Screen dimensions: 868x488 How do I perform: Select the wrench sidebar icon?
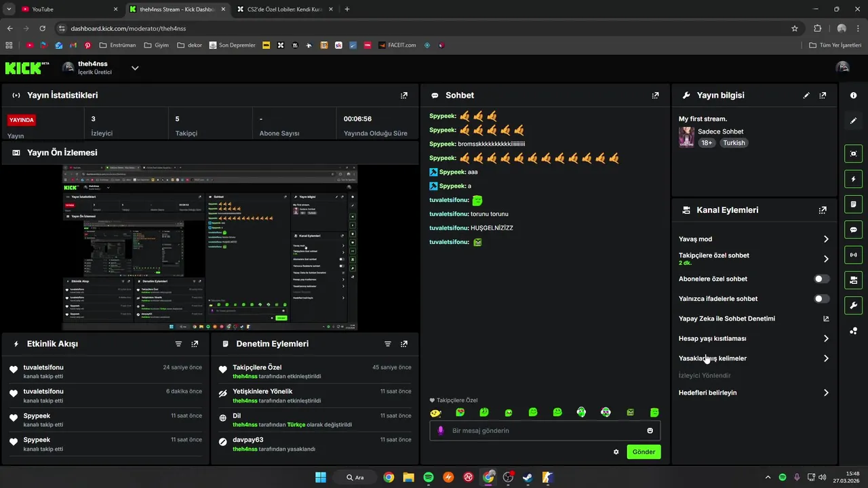854,305
